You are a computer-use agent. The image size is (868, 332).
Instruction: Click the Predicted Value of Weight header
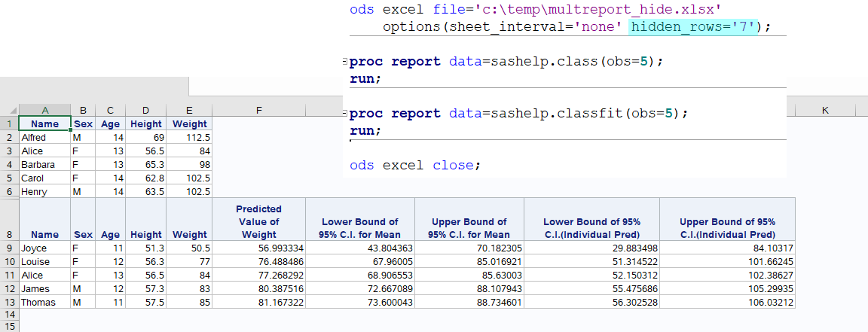click(258, 221)
